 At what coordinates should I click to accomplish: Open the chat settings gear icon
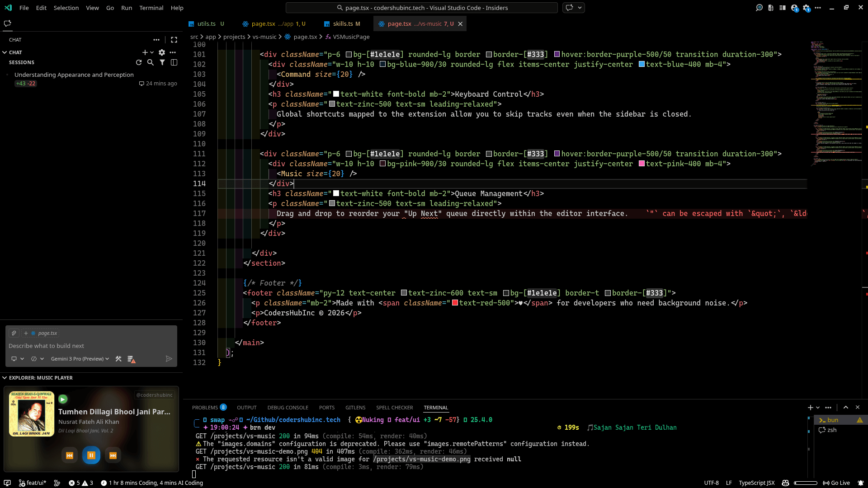pos(162,52)
